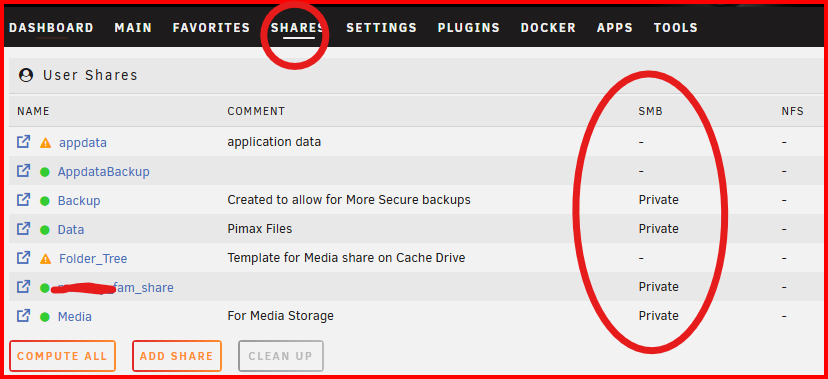Click the Compute All button
This screenshot has height=379, width=828.
click(62, 356)
